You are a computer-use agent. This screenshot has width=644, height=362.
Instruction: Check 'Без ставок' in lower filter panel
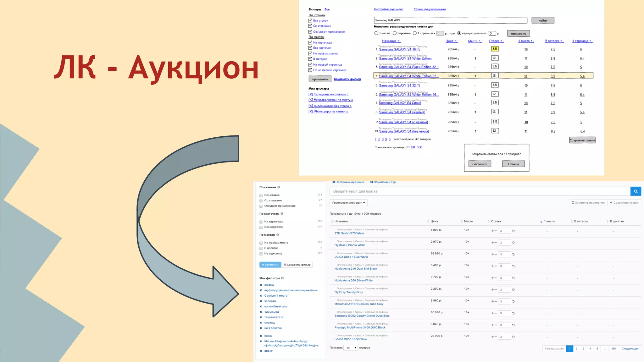(x=261, y=195)
